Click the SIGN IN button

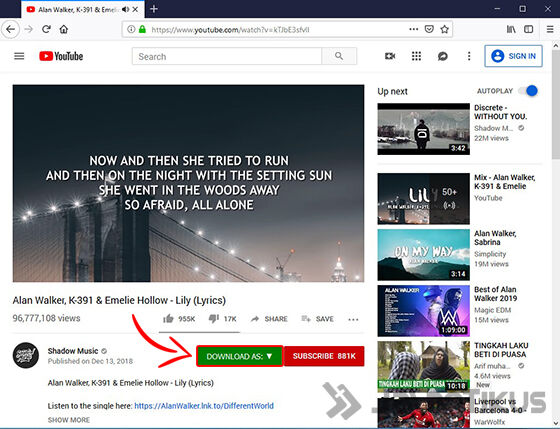click(513, 56)
